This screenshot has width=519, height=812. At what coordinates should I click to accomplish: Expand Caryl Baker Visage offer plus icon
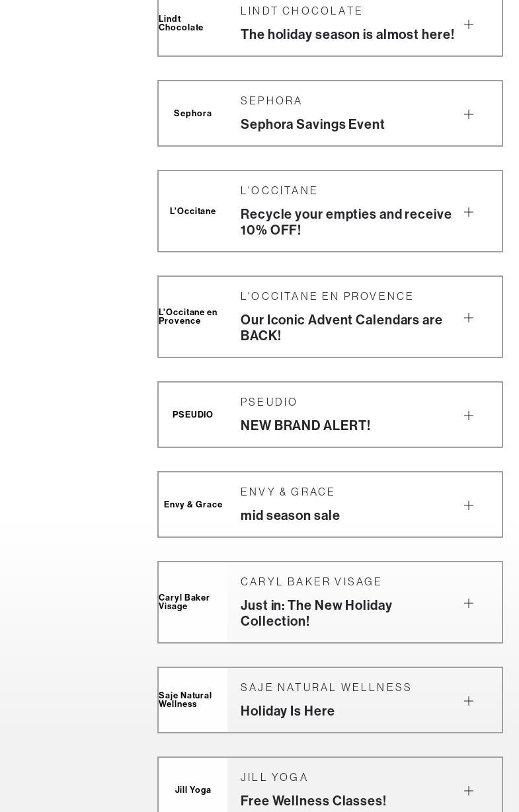tap(469, 603)
